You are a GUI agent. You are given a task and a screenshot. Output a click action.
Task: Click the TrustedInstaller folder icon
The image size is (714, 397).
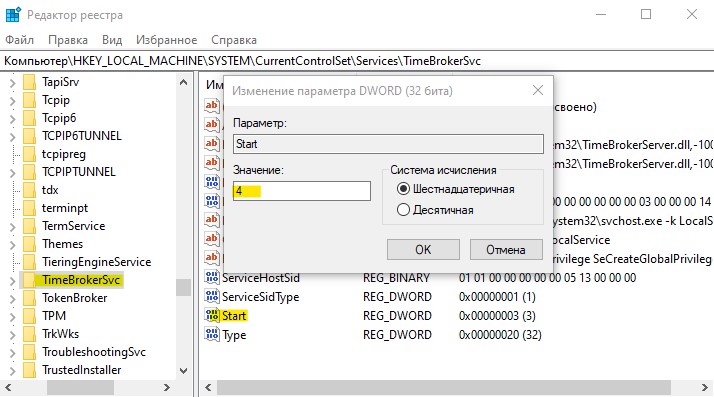tap(29, 370)
